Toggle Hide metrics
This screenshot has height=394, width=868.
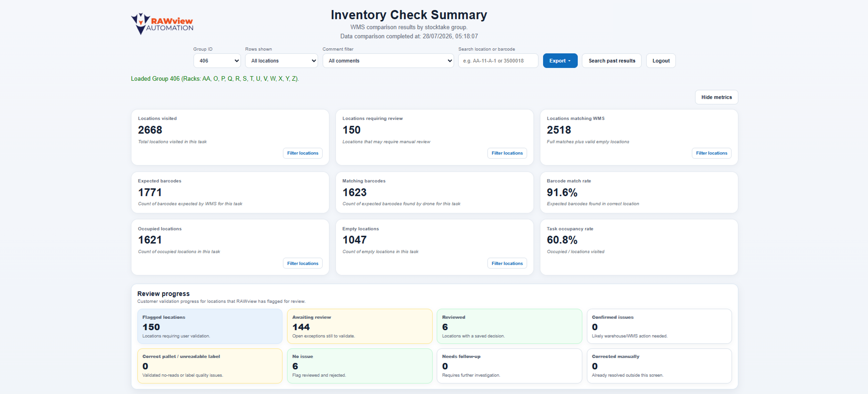tap(716, 97)
